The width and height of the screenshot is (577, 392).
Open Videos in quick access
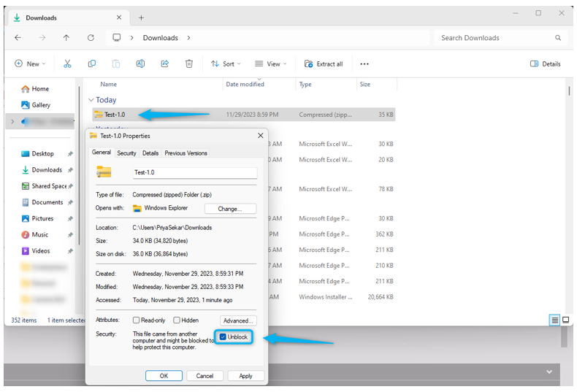(x=36, y=251)
